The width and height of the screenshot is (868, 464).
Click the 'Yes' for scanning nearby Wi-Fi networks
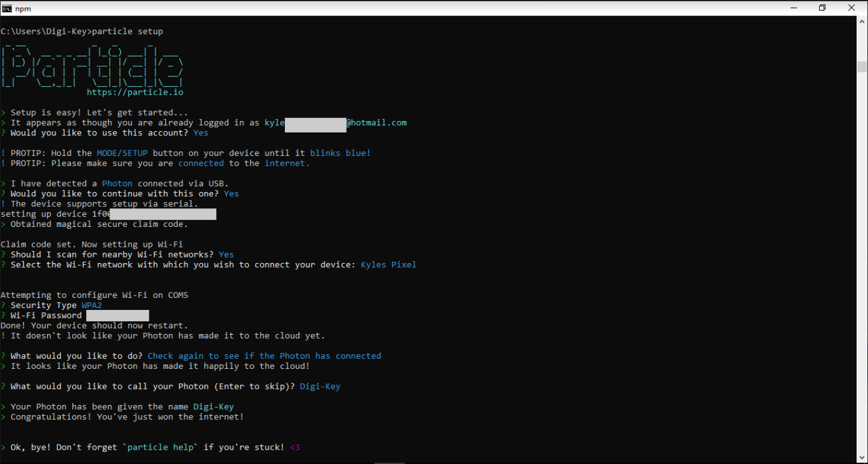pyautogui.click(x=225, y=254)
